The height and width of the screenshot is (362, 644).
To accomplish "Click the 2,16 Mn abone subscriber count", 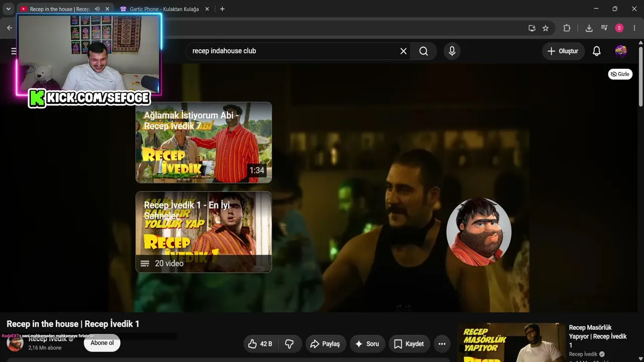I will point(45,347).
